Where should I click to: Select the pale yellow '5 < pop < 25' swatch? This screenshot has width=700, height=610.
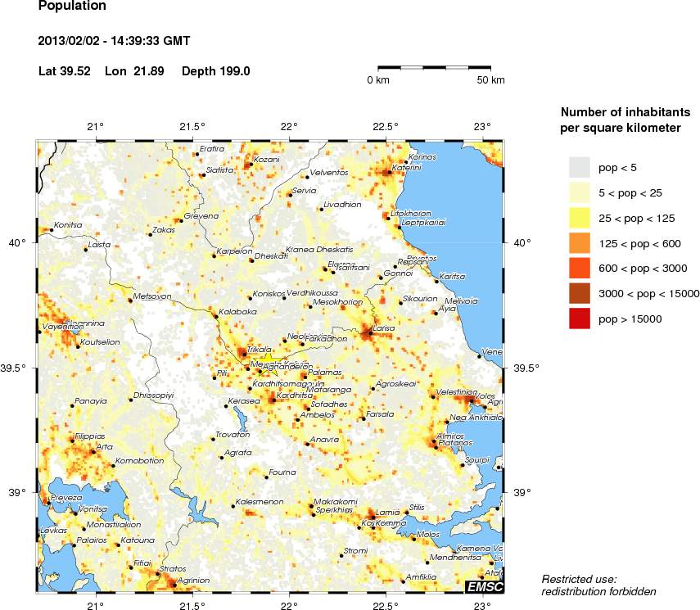[579, 192]
